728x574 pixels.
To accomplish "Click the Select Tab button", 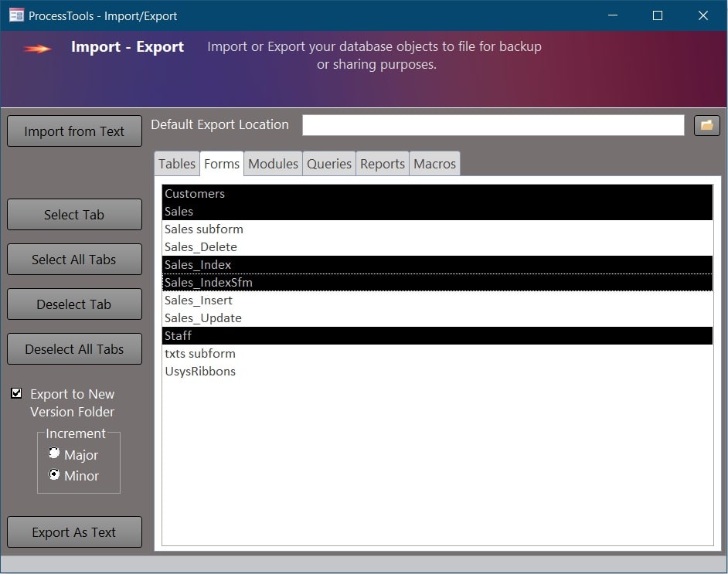I will 73,214.
